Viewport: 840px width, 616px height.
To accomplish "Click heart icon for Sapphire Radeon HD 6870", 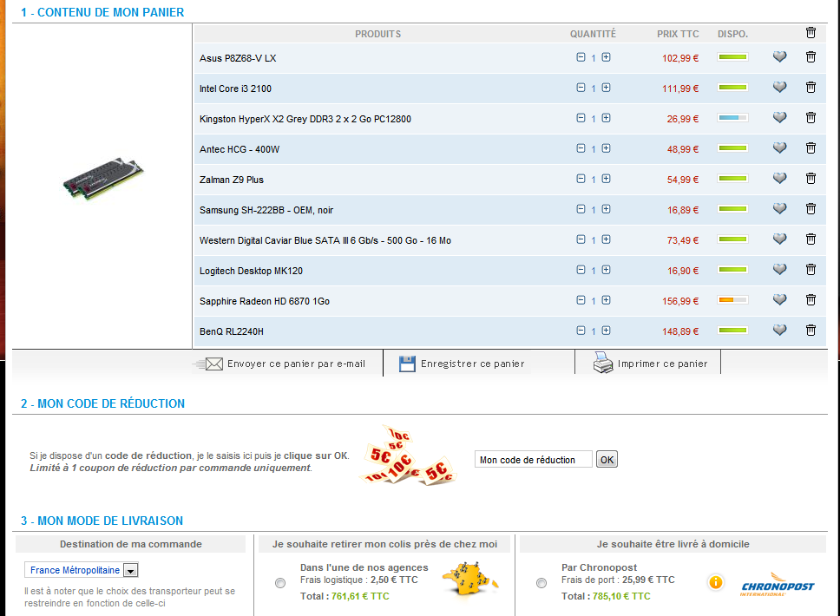I will 779,300.
